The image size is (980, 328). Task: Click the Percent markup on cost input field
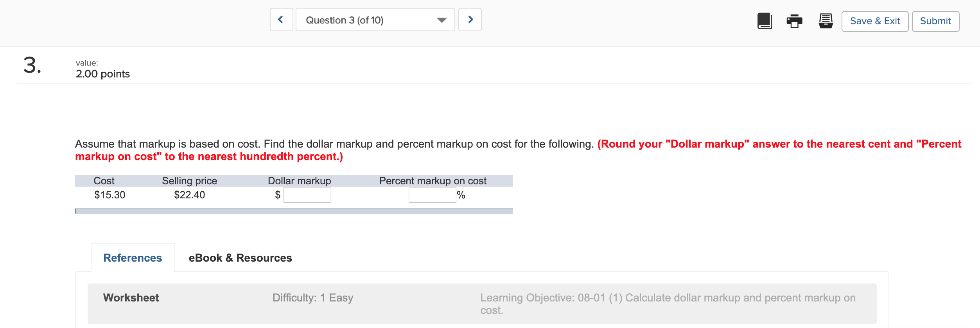click(x=432, y=194)
